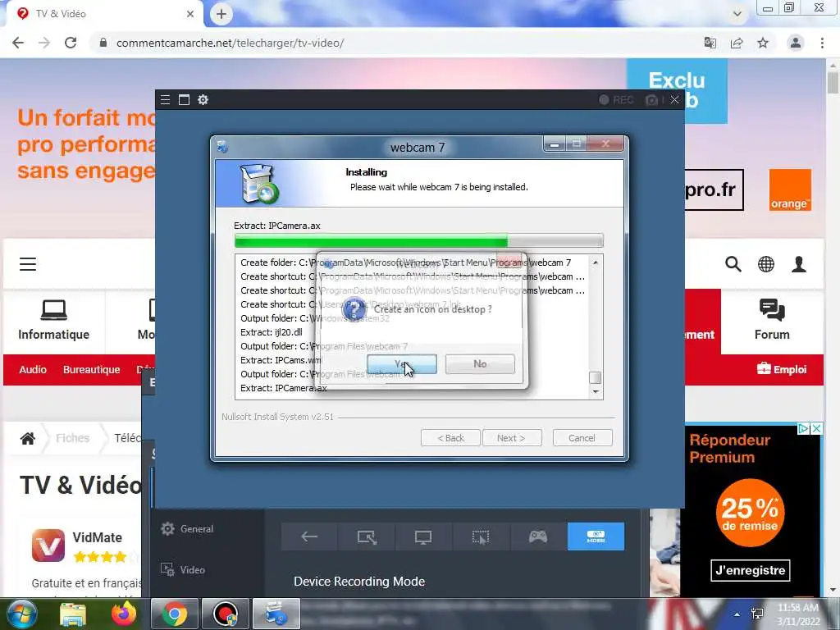Open a new Chrome tab
Image resolution: width=840 pixels, height=630 pixels.
pos(221,14)
